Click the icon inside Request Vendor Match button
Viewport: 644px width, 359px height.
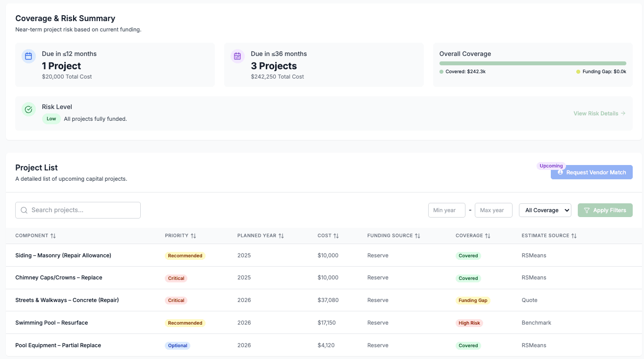tap(560, 172)
